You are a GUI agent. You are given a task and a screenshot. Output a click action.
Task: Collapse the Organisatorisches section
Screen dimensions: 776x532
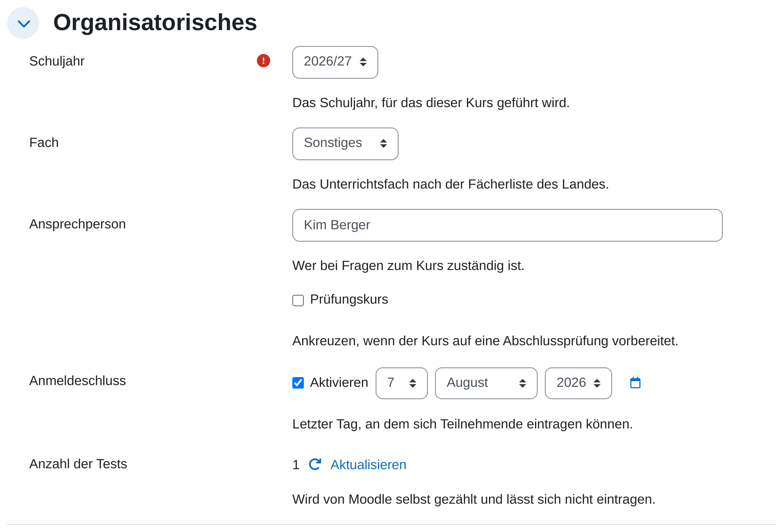coord(23,23)
